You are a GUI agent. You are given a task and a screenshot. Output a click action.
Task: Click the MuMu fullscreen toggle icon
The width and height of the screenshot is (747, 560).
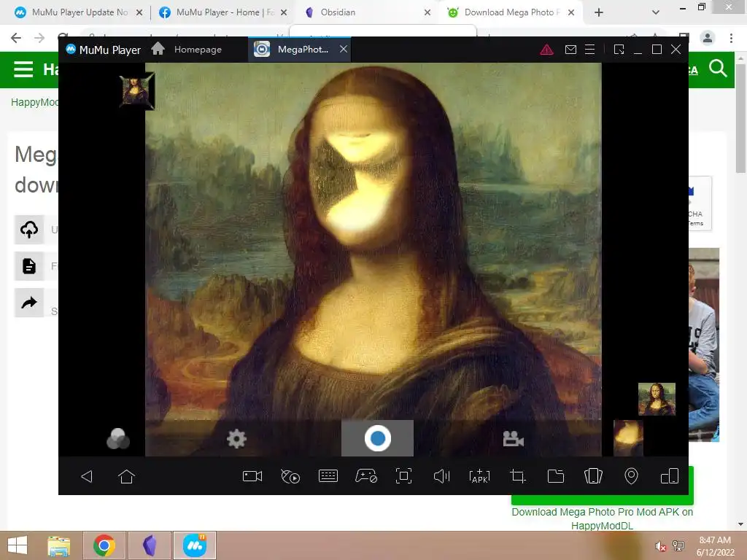tap(619, 50)
